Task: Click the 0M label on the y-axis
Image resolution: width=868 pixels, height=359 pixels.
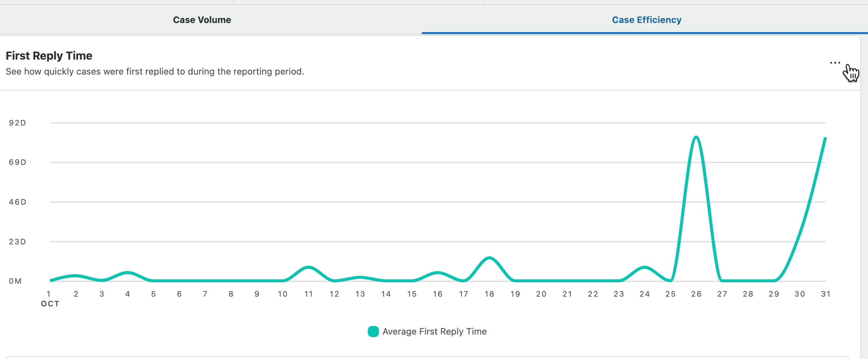Action: pyautogui.click(x=17, y=281)
